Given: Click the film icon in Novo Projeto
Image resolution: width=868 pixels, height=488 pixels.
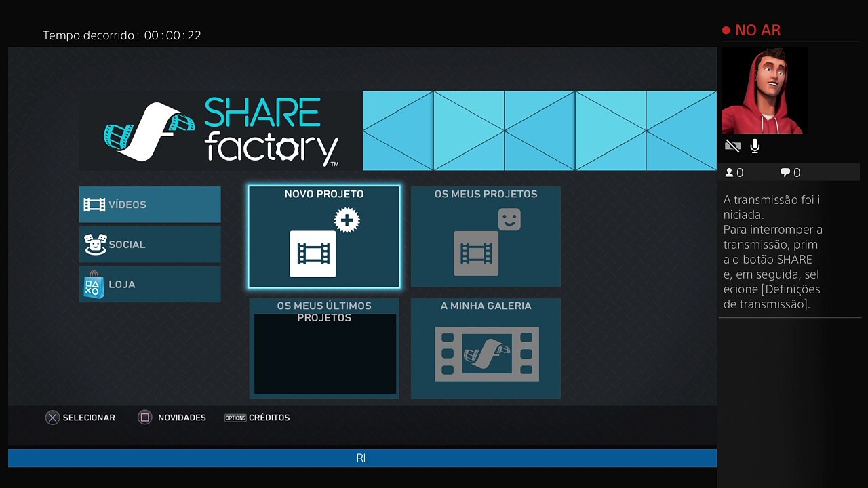Looking at the screenshot, I should pos(313,253).
